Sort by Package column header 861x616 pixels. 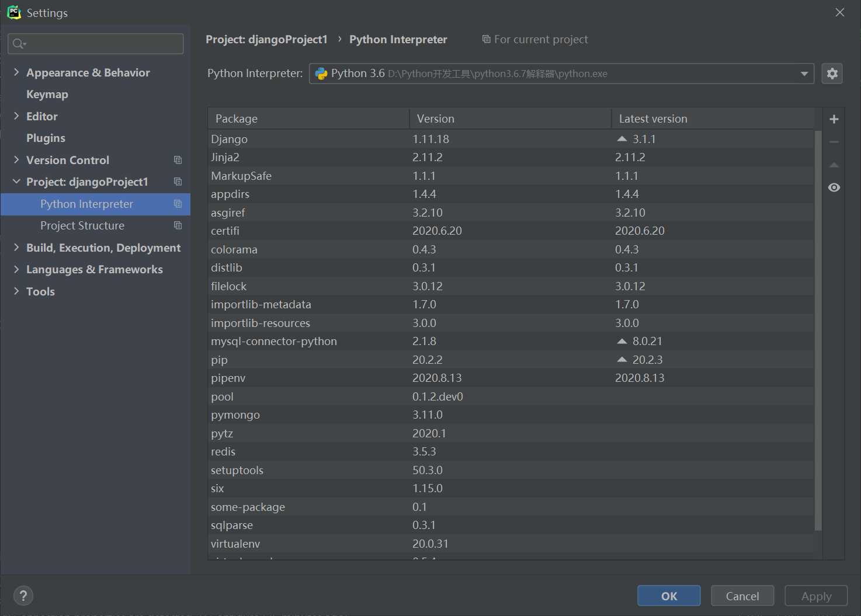tap(308, 119)
